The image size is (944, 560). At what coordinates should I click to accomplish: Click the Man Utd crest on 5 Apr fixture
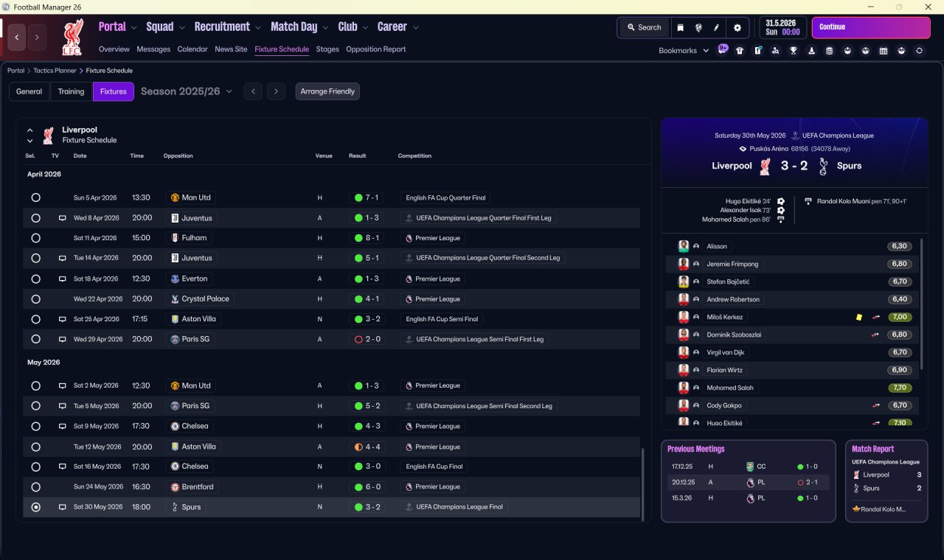point(175,197)
